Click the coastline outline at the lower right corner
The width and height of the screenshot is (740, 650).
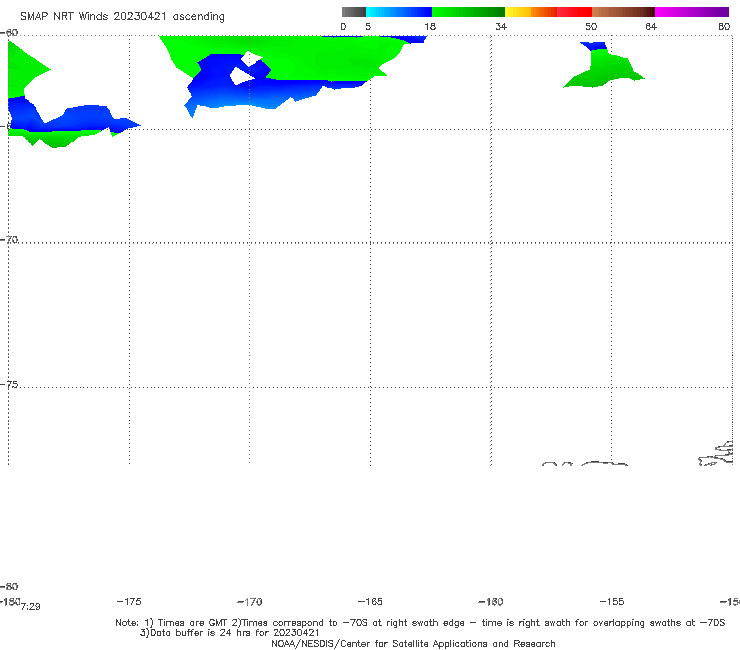716,454
